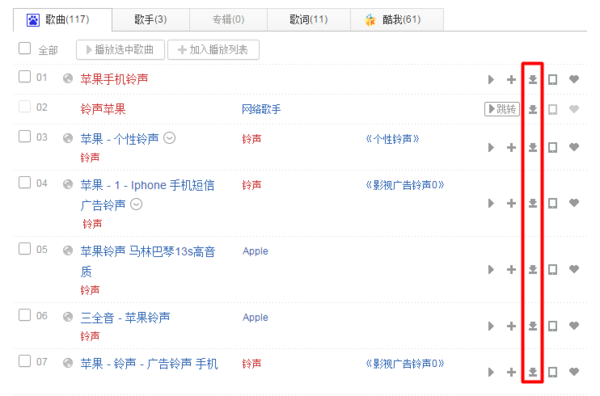600x396 pixels.
Task: Open Apple artist link for song 05
Action: pyautogui.click(x=255, y=251)
